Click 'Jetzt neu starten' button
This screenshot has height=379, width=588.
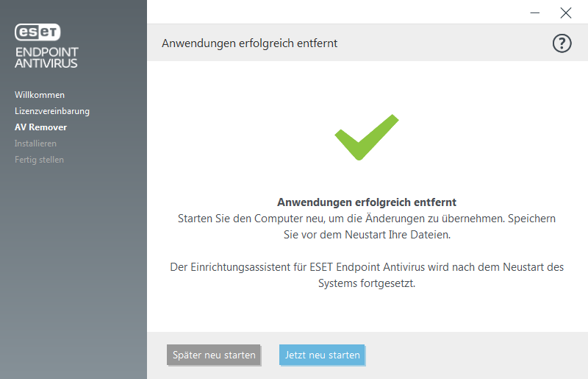322,355
